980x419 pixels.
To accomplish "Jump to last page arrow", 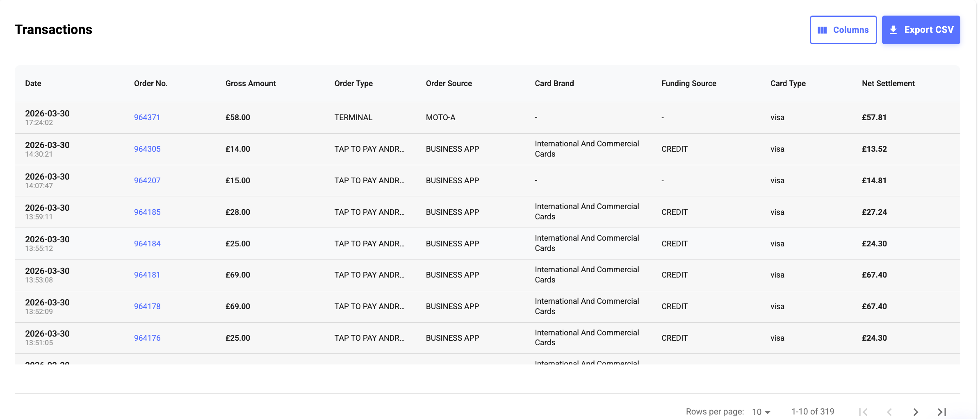I will (x=942, y=412).
